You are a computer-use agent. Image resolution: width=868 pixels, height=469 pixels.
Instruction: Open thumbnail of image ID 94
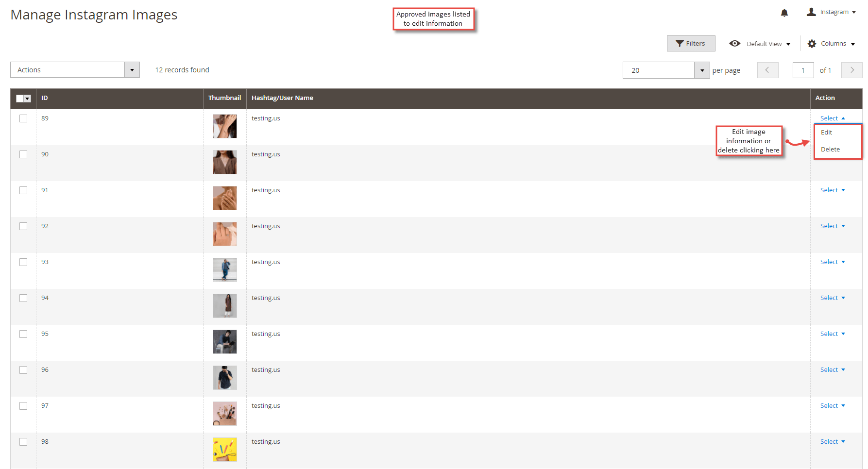click(225, 306)
